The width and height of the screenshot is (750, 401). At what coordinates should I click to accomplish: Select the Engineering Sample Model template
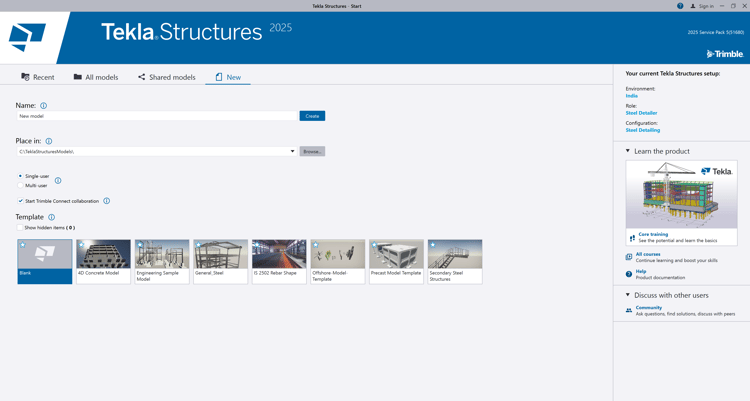[162, 262]
